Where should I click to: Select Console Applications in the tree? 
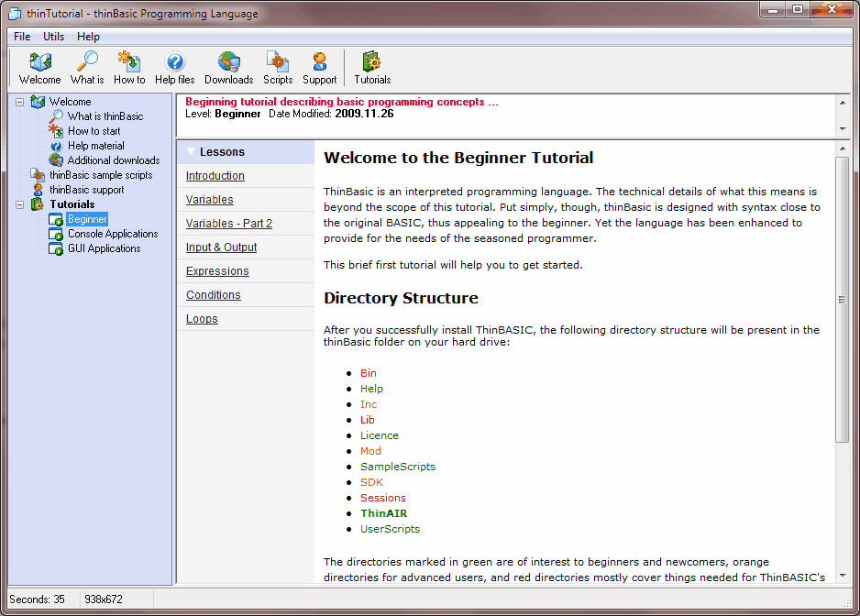click(112, 234)
